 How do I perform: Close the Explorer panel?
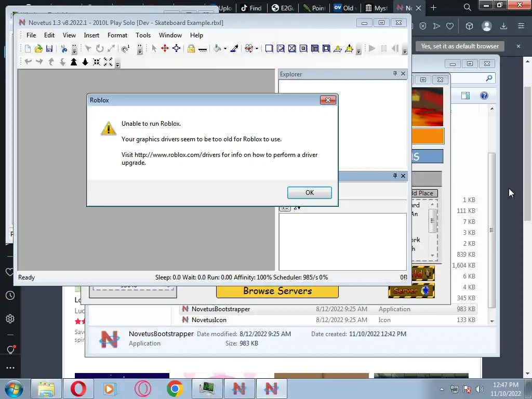[403, 74]
